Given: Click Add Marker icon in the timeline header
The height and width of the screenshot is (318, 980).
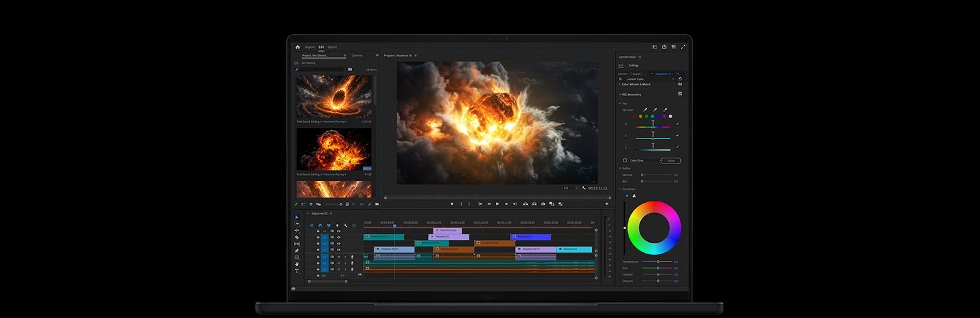Looking at the screenshot, I should (x=337, y=225).
